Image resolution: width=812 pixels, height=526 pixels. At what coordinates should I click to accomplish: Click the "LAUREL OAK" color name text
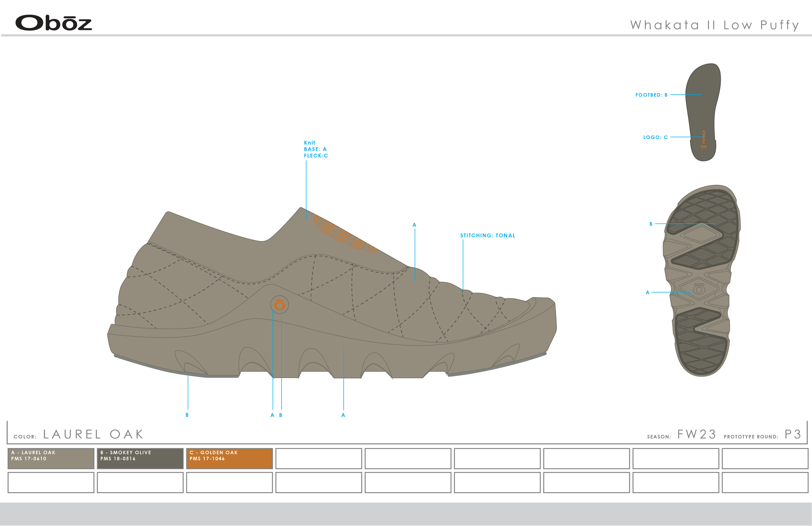tap(94, 434)
